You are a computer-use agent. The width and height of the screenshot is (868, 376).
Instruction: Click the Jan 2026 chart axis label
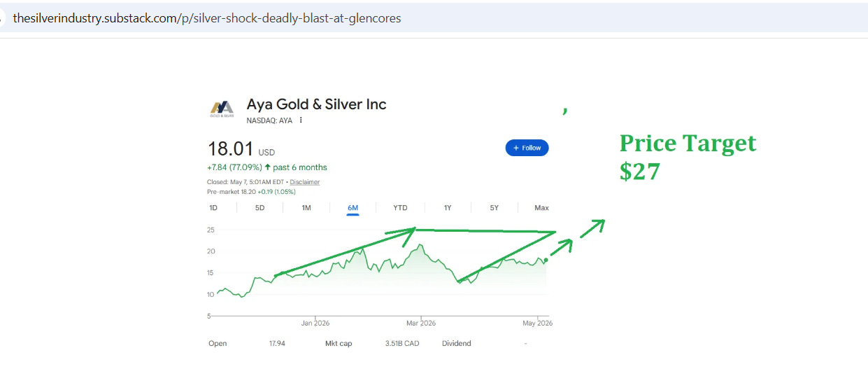pos(315,323)
